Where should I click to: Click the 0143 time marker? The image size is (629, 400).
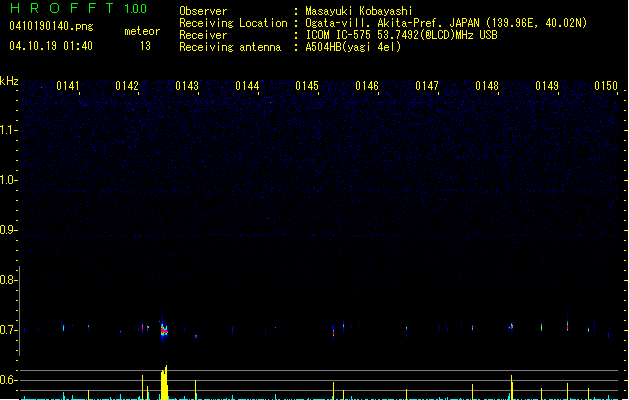click(x=187, y=86)
